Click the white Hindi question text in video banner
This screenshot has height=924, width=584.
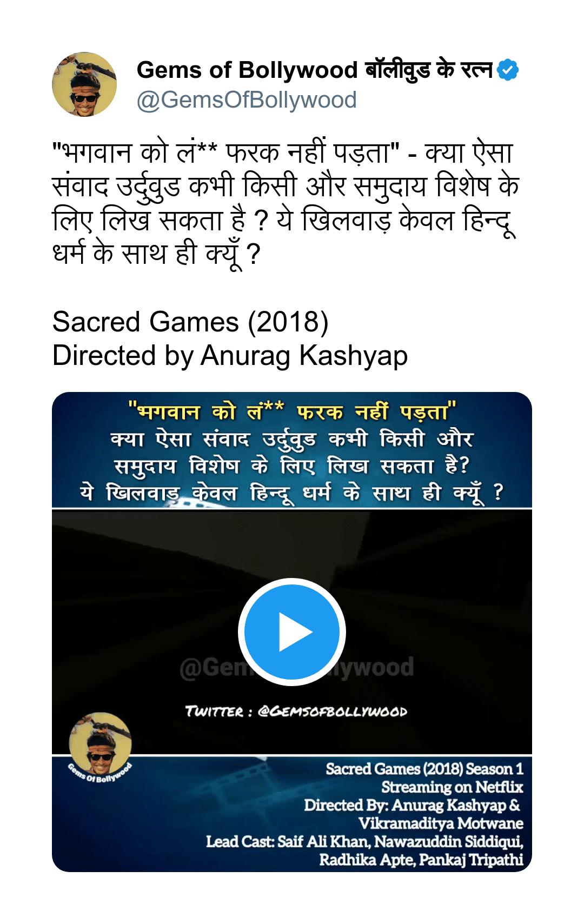tap(292, 466)
